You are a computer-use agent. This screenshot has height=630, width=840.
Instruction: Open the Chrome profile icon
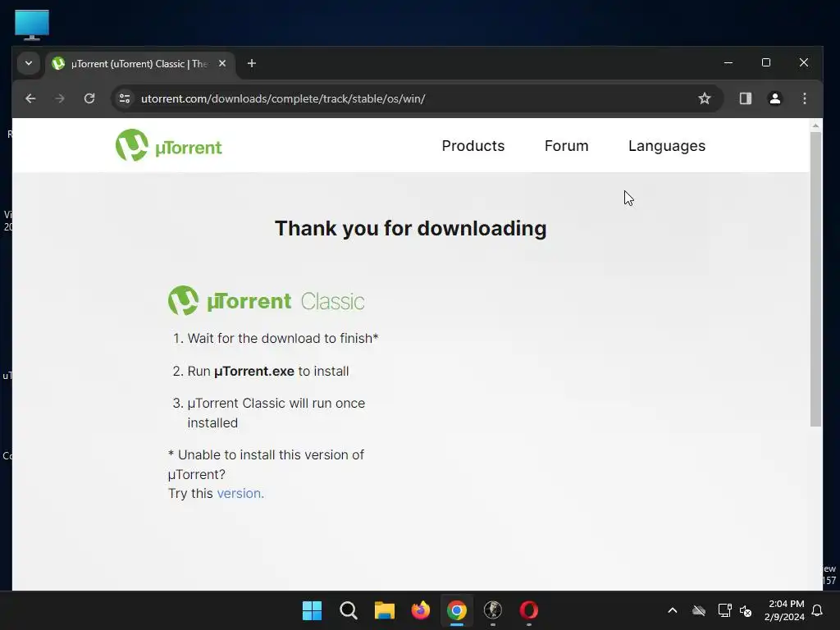tap(774, 98)
